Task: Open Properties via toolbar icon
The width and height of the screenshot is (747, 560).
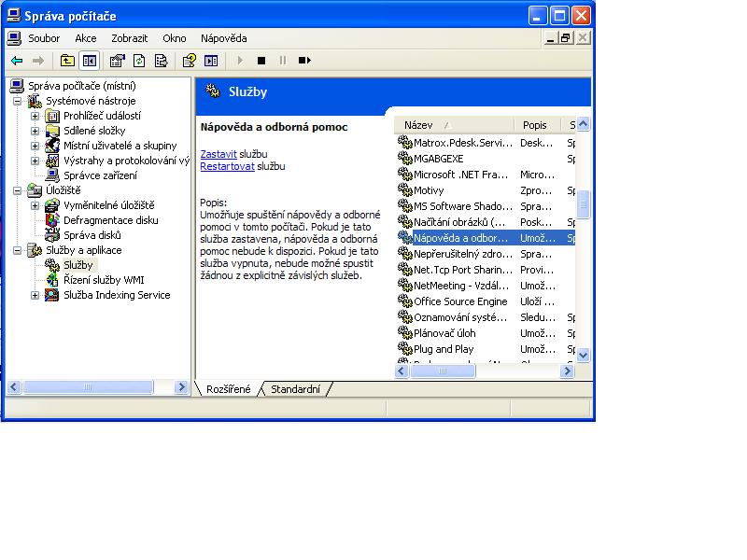Action: (x=117, y=61)
